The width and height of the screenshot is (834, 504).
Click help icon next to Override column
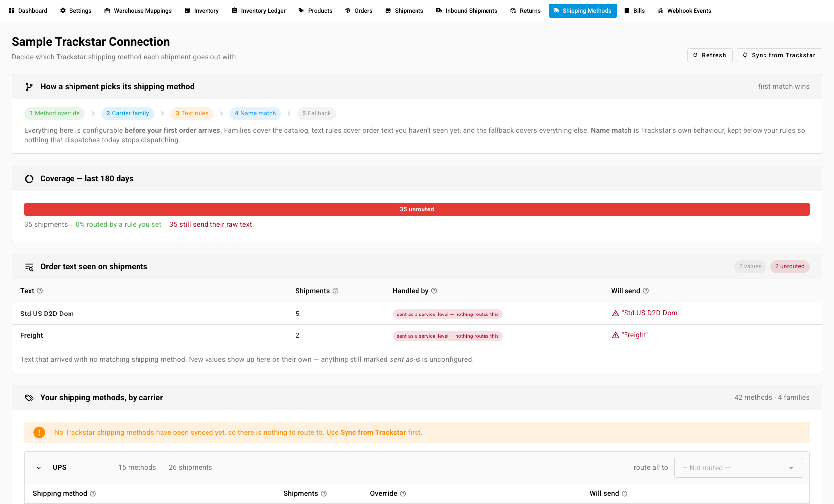coord(403,494)
